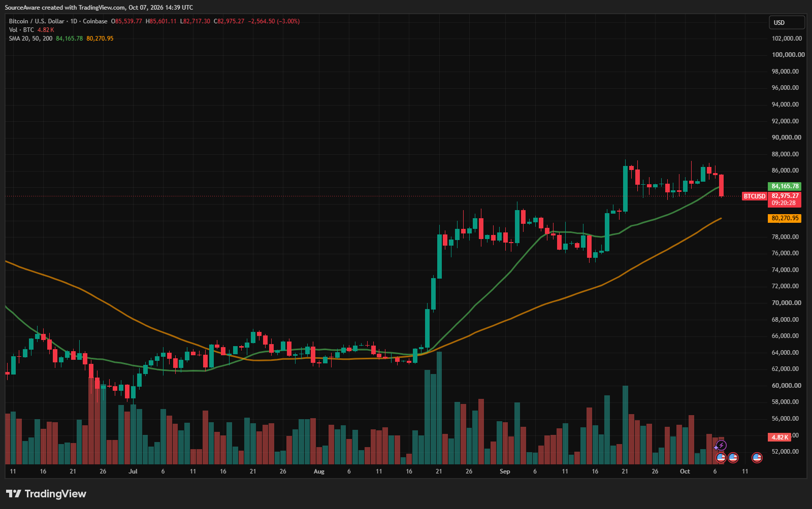Click the SourceAware created with TradingView.com header text
Screen dimensions: 812x509
tap(99, 8)
